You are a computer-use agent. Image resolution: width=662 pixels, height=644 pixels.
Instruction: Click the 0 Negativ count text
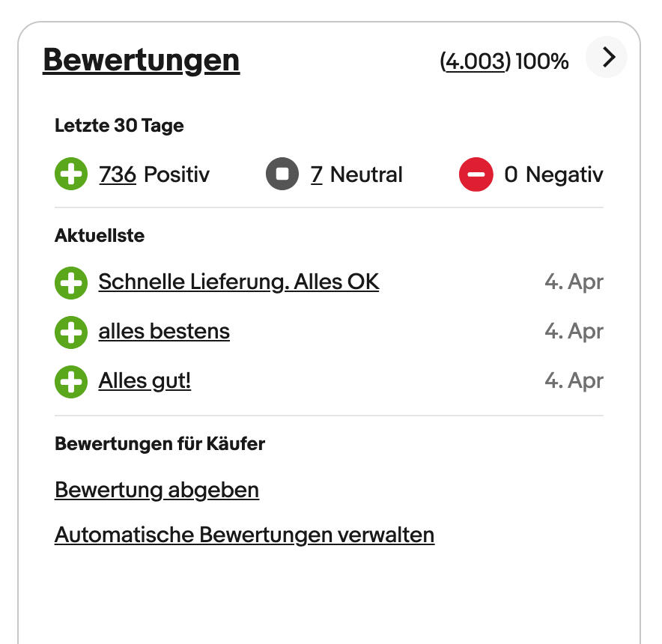coord(553,175)
